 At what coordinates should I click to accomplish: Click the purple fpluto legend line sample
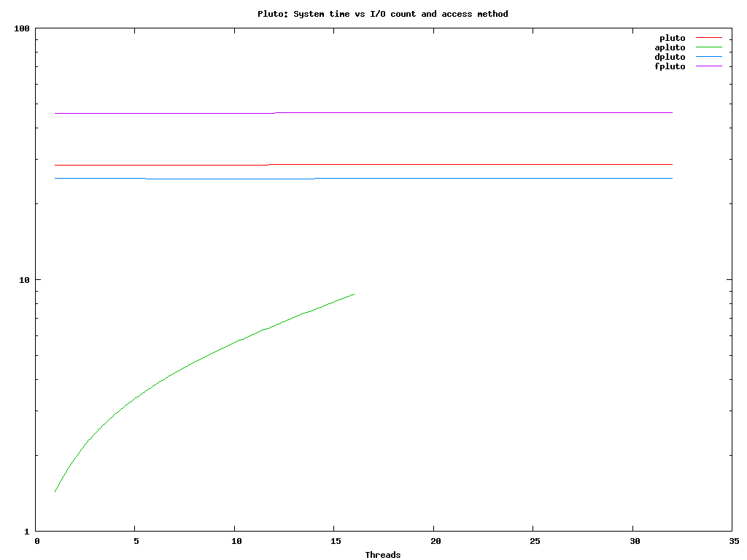[x=709, y=66]
